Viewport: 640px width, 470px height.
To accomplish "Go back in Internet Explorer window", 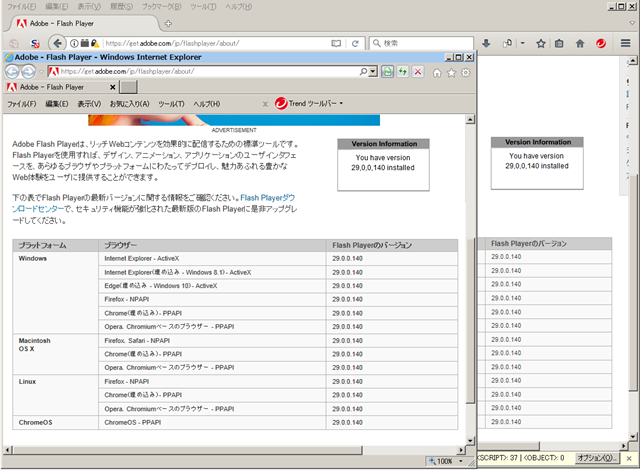I will 12,72.
